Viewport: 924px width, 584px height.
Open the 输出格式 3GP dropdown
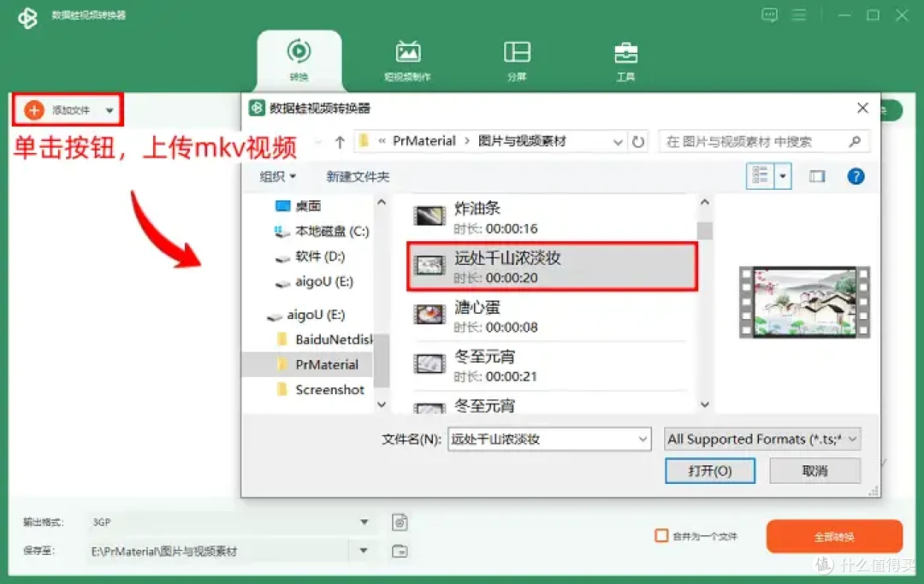pyautogui.click(x=364, y=522)
